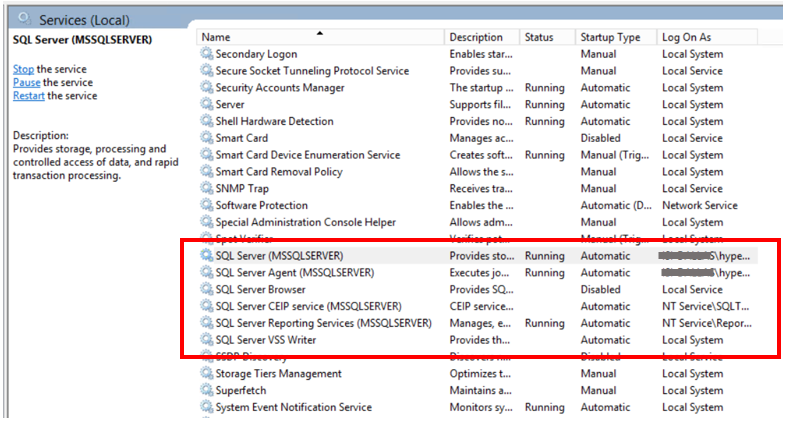
Task: Click the Secure Socket Tunneling Protocol Service icon
Action: tap(206, 70)
